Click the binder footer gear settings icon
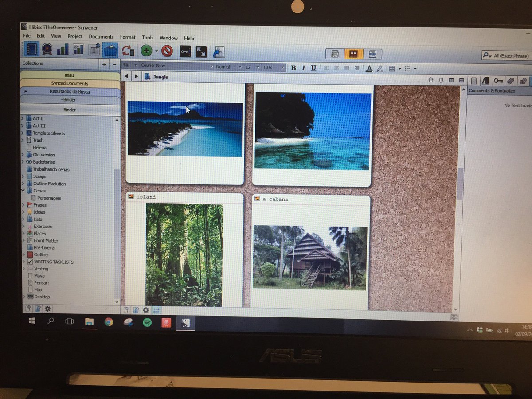Viewport: 532px width, 399px height. click(x=47, y=309)
